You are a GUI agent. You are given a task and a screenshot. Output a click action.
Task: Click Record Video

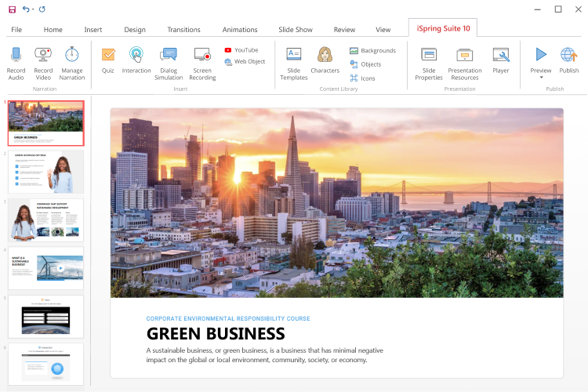(43, 64)
